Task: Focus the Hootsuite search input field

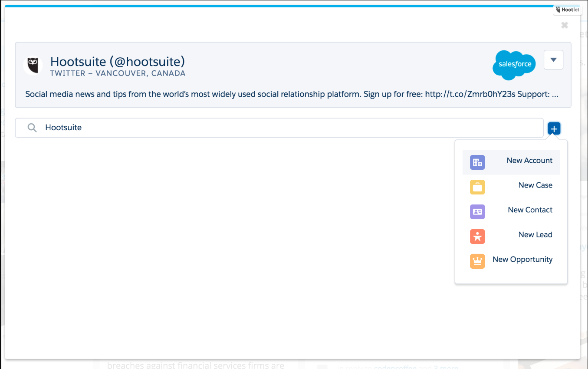Action: (279, 128)
